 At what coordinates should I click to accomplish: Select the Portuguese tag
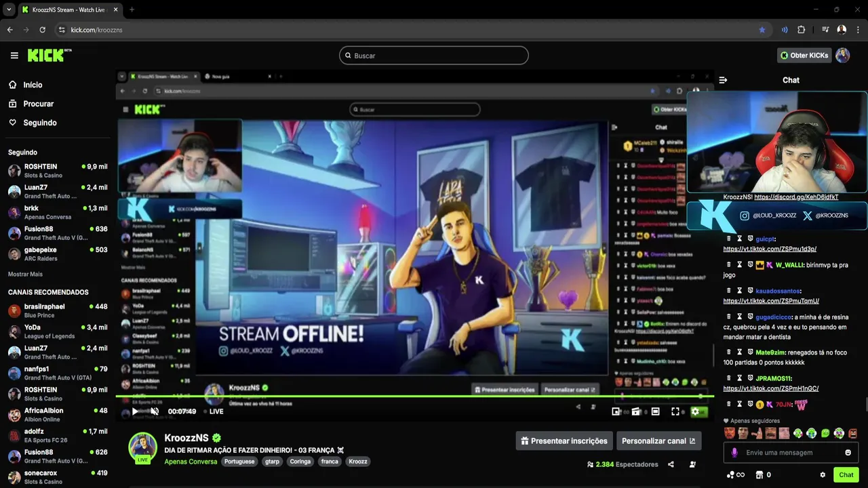(x=239, y=462)
